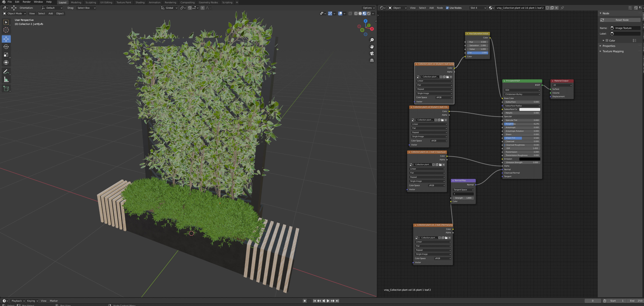Click the Reset Node button
The height and width of the screenshot is (306, 644).
pyautogui.click(x=620, y=20)
